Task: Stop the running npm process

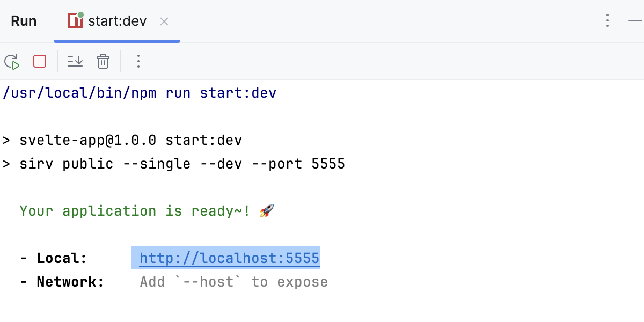Action: coord(39,61)
